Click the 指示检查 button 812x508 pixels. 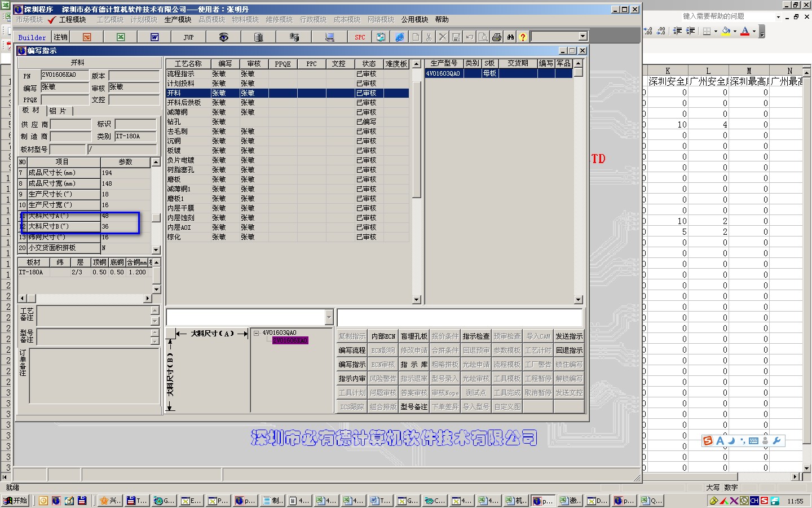pyautogui.click(x=476, y=336)
